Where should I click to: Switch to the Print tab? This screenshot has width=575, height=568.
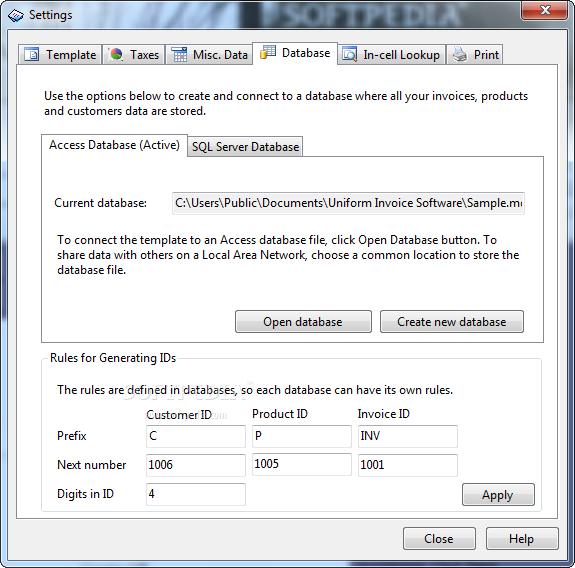click(475, 55)
